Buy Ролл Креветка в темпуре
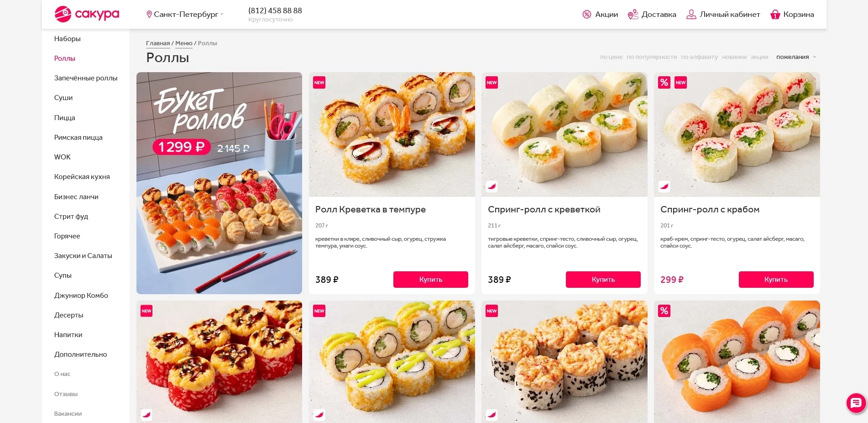The image size is (868, 423). pyautogui.click(x=430, y=280)
